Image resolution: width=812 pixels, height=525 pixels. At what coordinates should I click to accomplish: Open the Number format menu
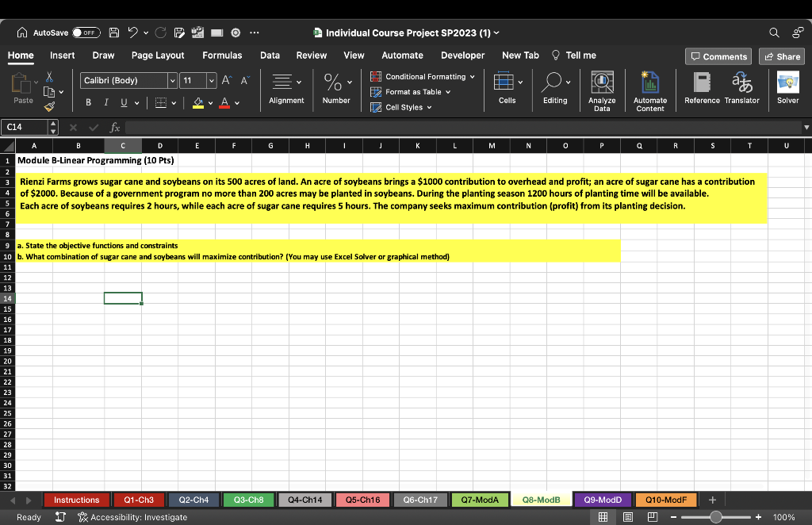coord(336,89)
